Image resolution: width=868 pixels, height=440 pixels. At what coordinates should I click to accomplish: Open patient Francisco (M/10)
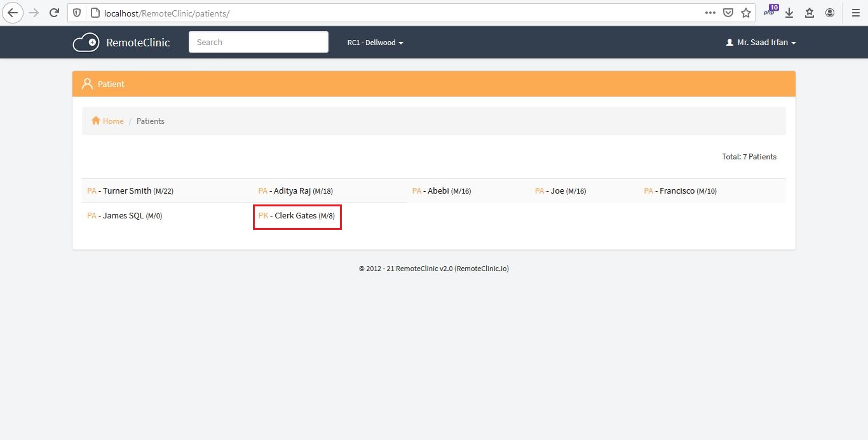681,190
